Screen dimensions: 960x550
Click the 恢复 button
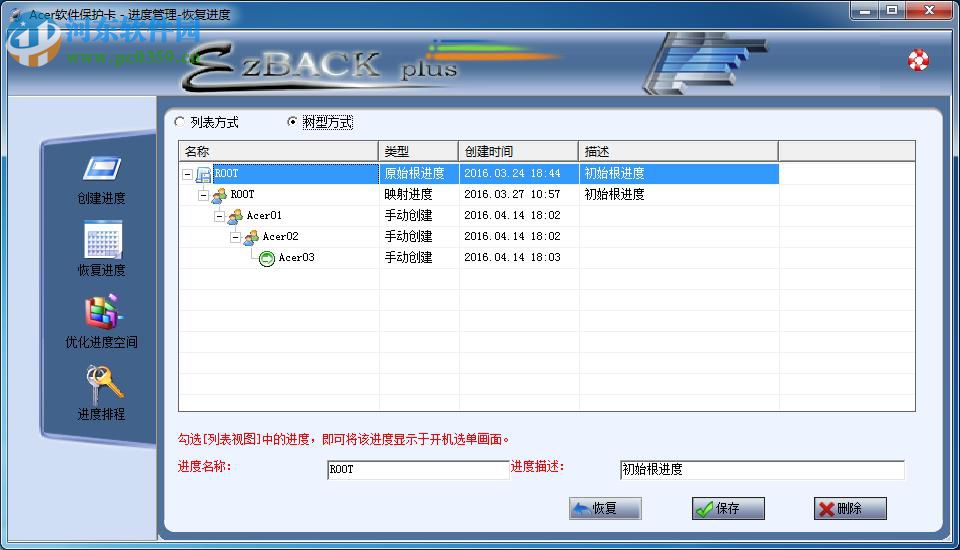pos(605,508)
